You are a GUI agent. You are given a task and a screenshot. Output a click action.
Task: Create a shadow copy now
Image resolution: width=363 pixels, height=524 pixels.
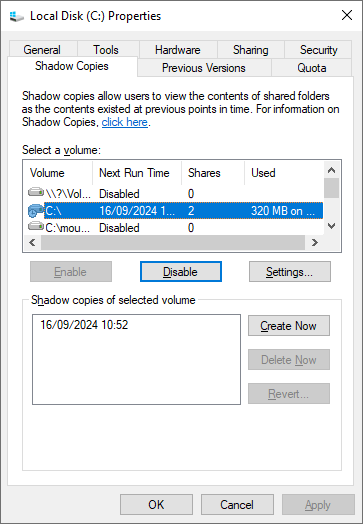[289, 325]
